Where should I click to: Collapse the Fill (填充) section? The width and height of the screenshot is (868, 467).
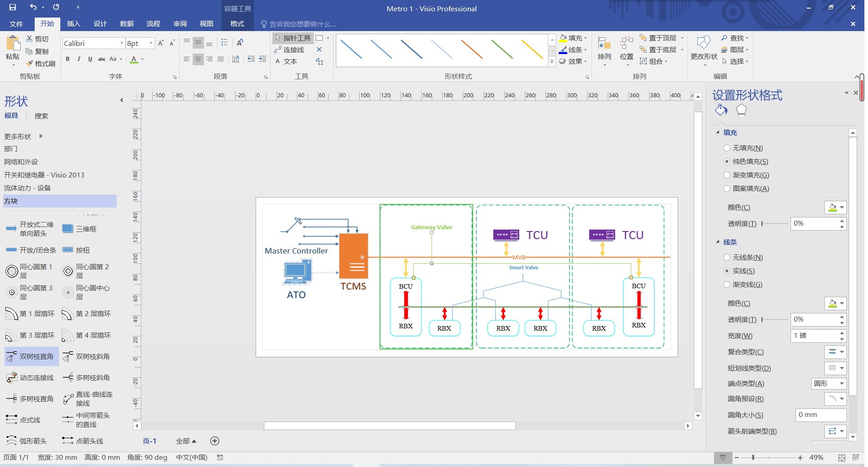(x=718, y=132)
